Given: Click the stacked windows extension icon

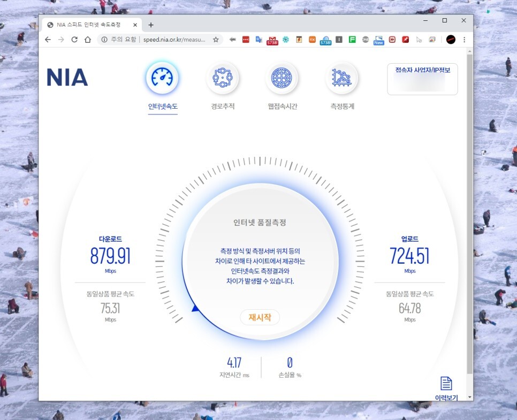Looking at the screenshot, I should (x=432, y=40).
